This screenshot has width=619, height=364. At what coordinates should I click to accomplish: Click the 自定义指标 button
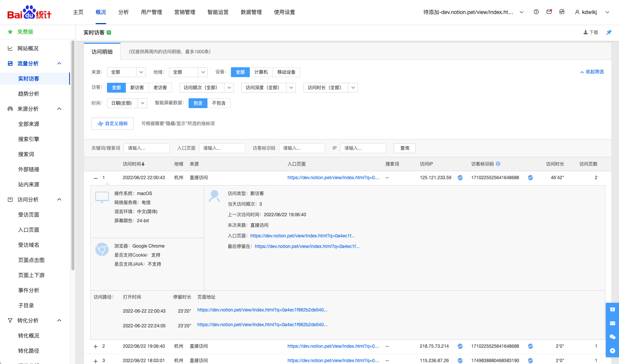(x=113, y=124)
